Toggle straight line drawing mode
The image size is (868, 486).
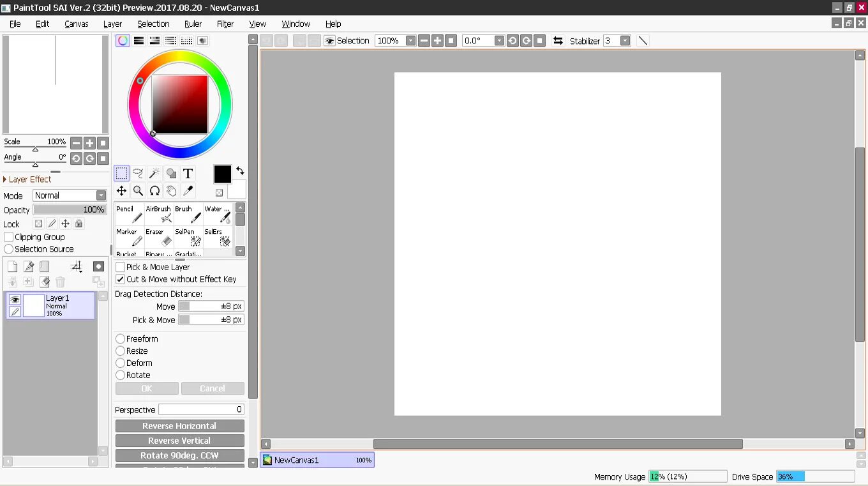(643, 41)
